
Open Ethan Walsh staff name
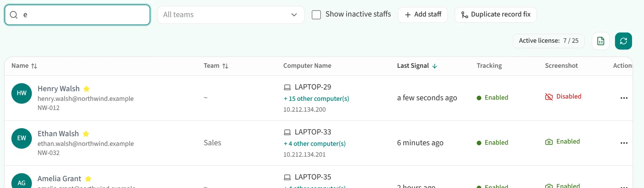[58, 134]
